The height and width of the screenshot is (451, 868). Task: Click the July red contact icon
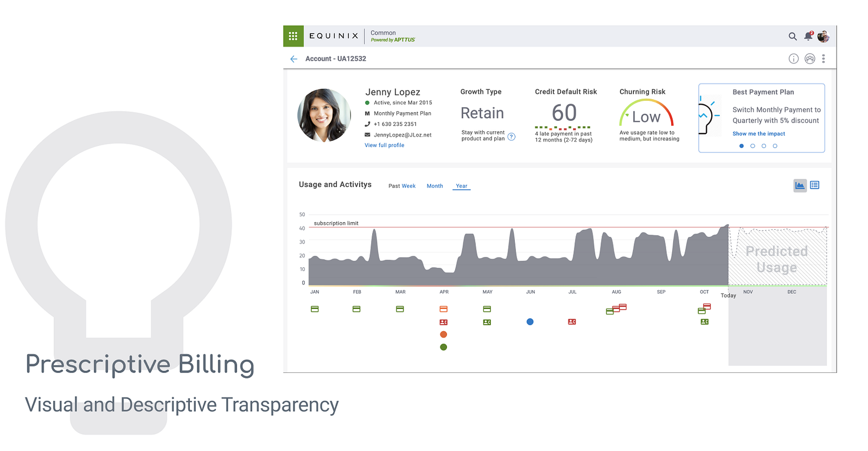tap(572, 322)
